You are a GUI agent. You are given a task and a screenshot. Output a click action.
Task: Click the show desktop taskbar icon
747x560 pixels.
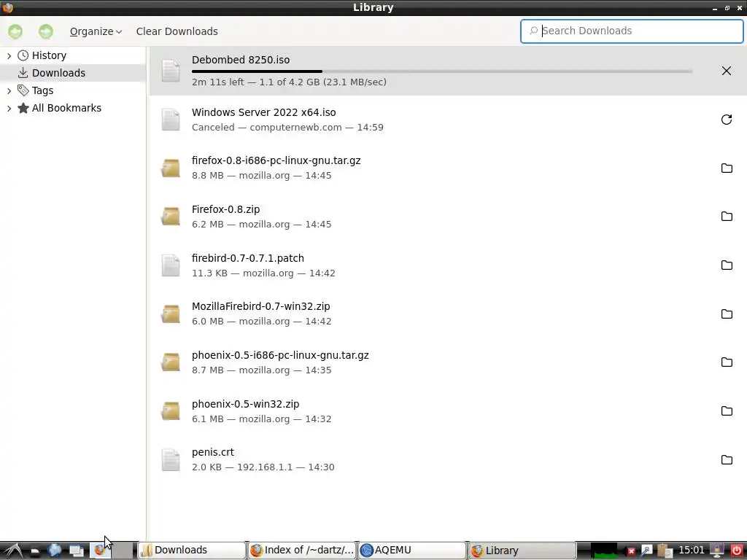(76, 551)
